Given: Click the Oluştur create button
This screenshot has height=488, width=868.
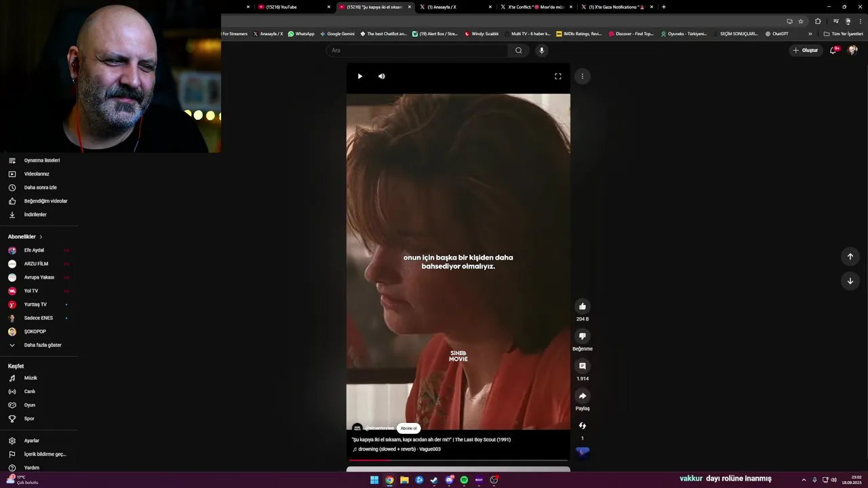Looking at the screenshot, I should (806, 50).
